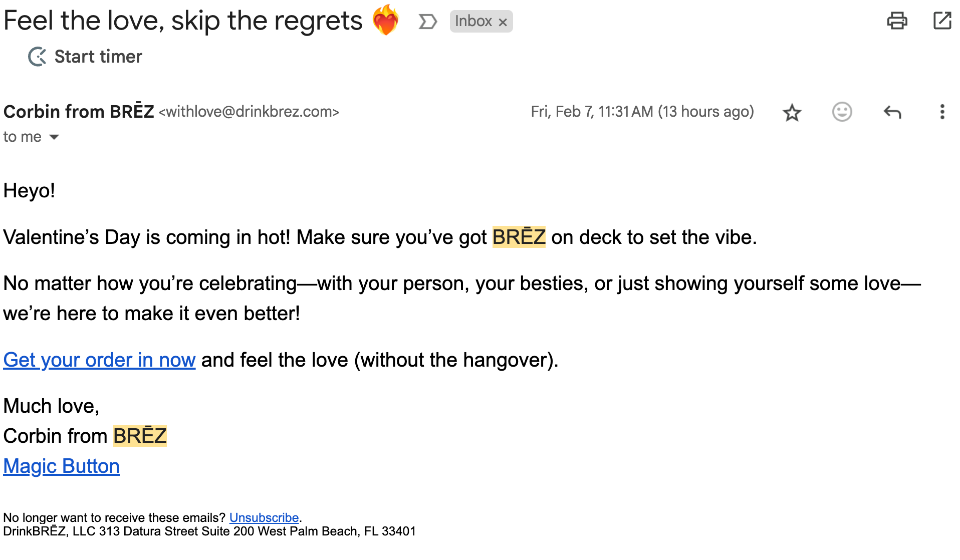The image size is (960, 560).
Task: Reply to Corbin's email
Action: [x=892, y=112]
